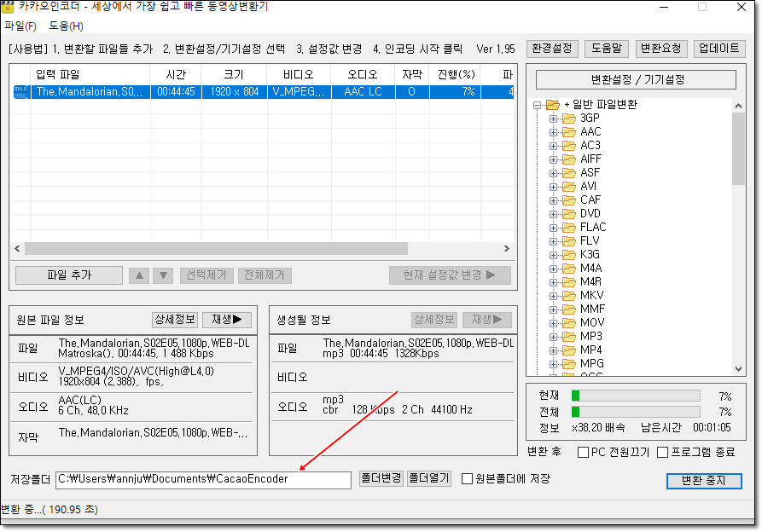Image resolution: width=762 pixels, height=532 pixels.
Task: Click the M4R folder icon
Action: [568, 281]
